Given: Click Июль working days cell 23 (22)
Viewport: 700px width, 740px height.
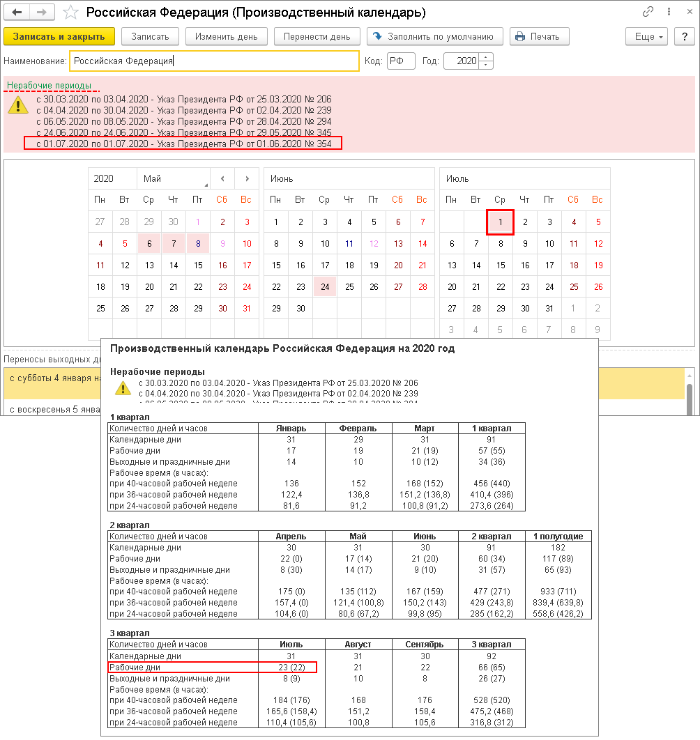Looking at the screenshot, I should (291, 668).
